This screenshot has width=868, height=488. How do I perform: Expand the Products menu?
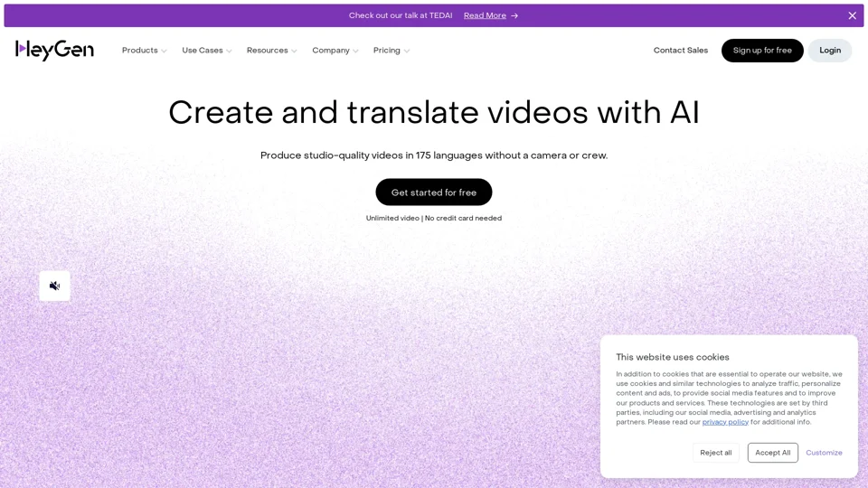click(144, 51)
